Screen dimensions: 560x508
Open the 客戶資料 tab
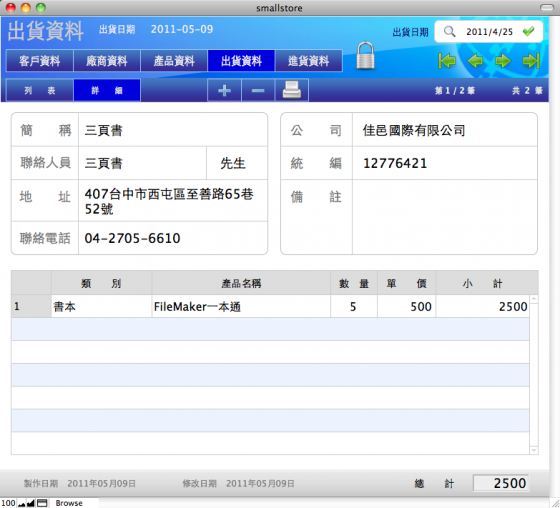(40, 61)
